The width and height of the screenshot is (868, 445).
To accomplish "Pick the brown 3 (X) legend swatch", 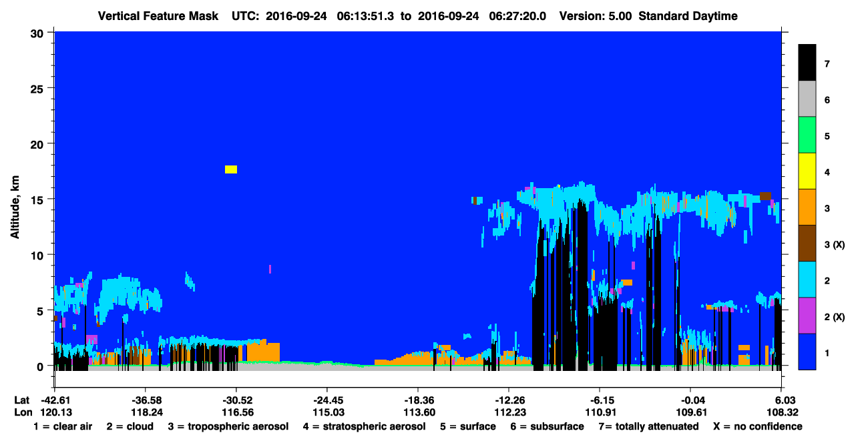I will 807,244.
